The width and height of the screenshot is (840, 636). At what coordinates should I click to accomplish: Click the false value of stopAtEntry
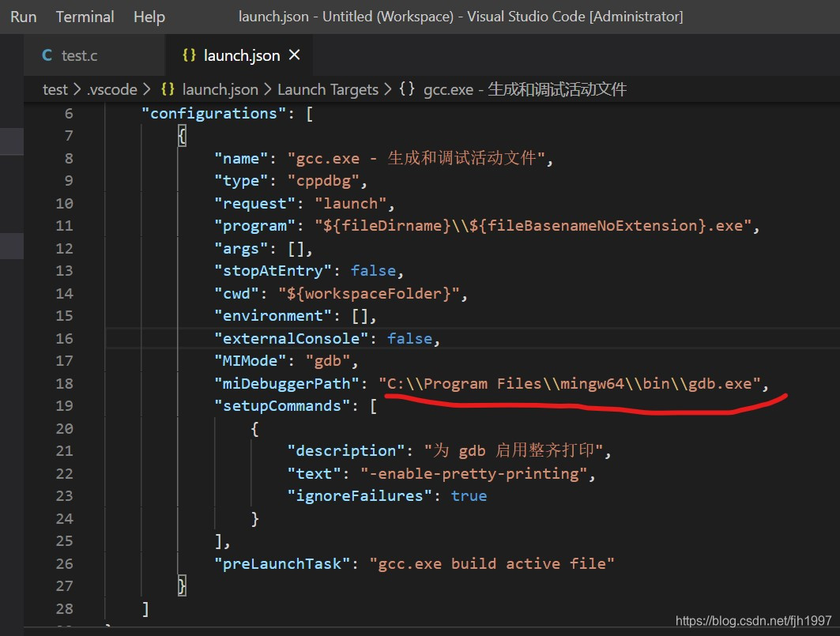point(373,271)
